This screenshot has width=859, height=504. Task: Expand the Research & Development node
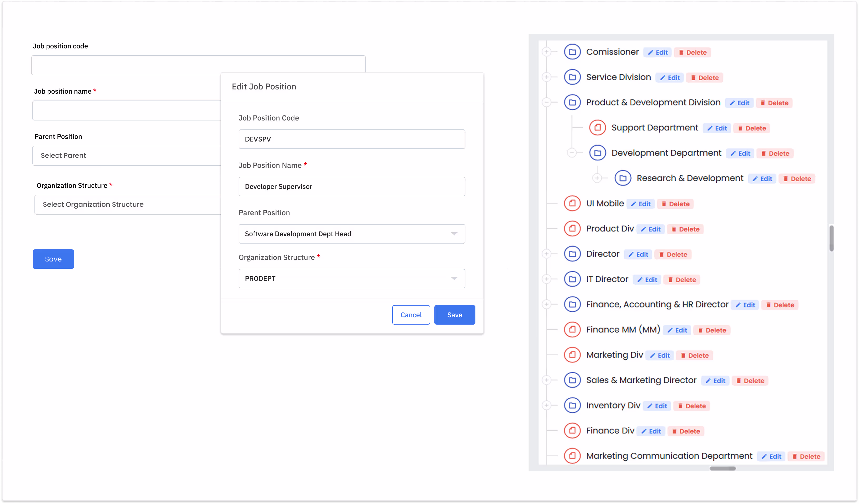(597, 178)
